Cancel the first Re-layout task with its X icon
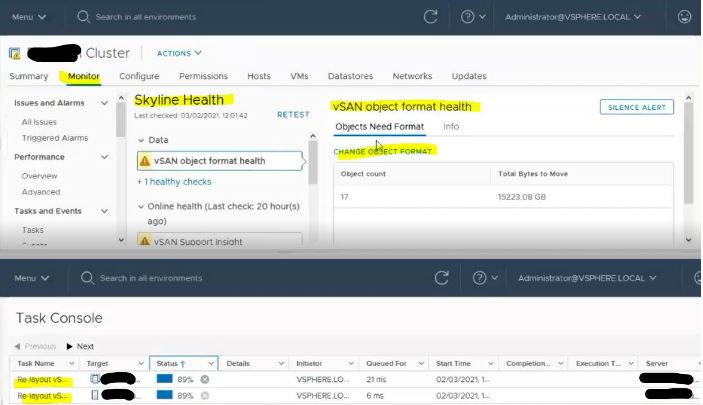Screen dimensions: 703x405 (x=205, y=379)
